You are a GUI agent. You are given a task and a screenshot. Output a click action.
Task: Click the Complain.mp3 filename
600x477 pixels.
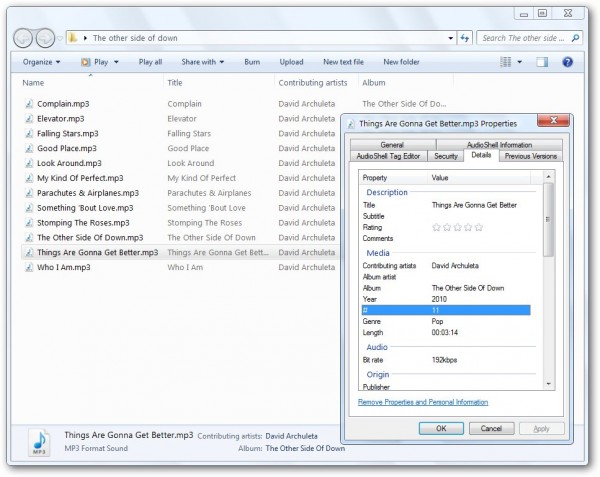(x=63, y=104)
